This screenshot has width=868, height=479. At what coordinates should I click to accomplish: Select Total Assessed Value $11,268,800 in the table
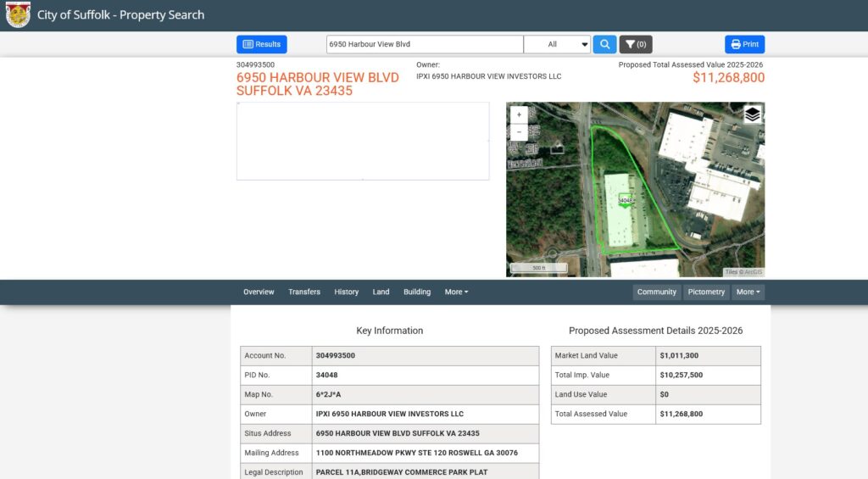pos(682,414)
